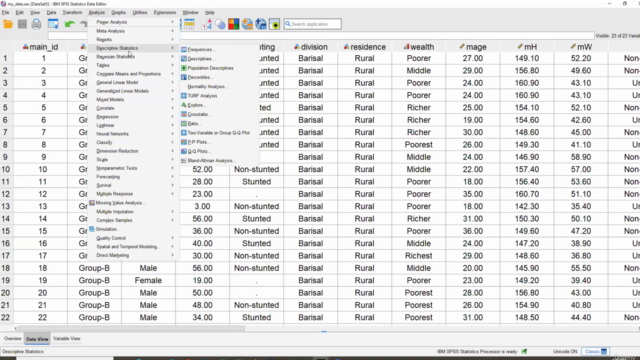Undo the last action with the green arrow
640x360 pixels.
point(70,24)
